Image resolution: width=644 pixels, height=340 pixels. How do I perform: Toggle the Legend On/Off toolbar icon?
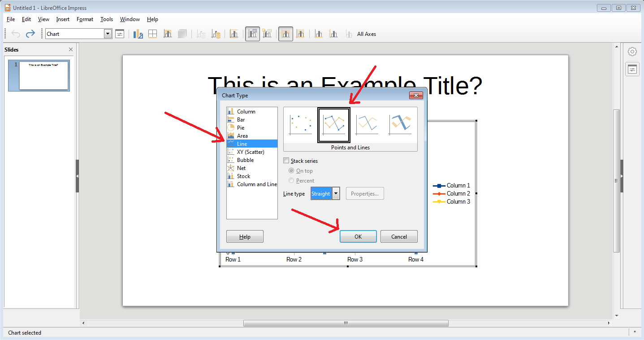252,34
